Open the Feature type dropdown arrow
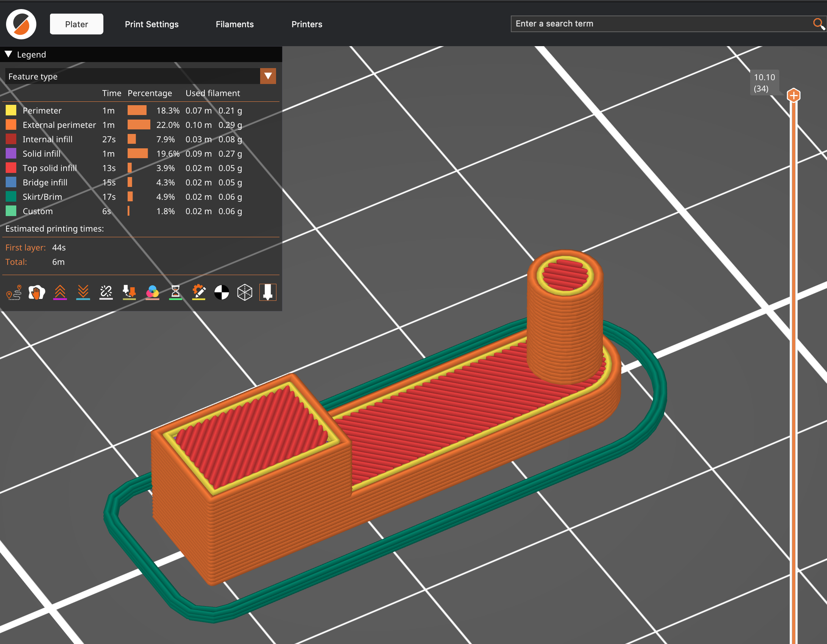The width and height of the screenshot is (827, 644). pyautogui.click(x=268, y=76)
